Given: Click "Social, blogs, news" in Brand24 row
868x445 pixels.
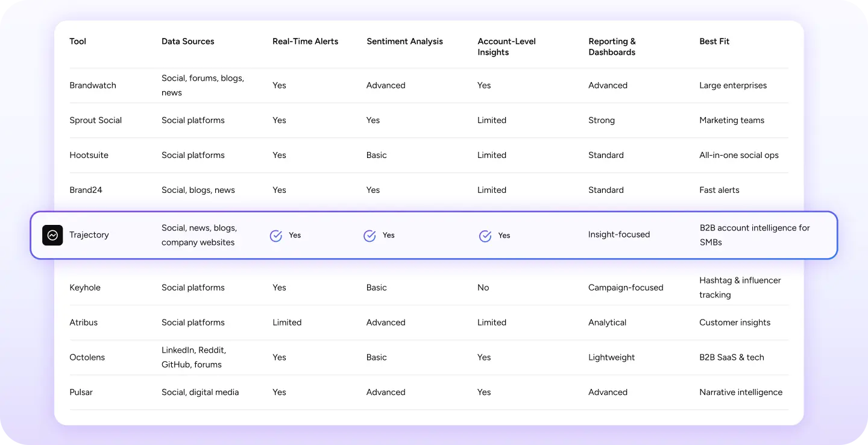Looking at the screenshot, I should (x=198, y=191).
